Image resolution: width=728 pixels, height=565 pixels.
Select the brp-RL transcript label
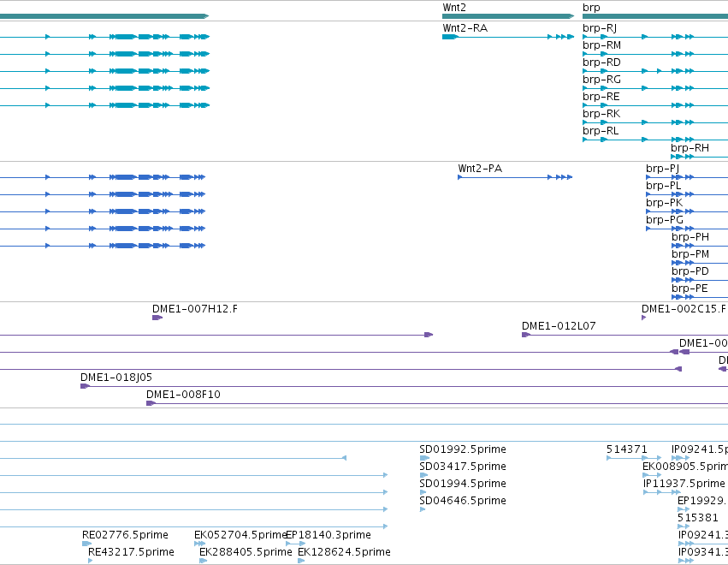(601, 131)
